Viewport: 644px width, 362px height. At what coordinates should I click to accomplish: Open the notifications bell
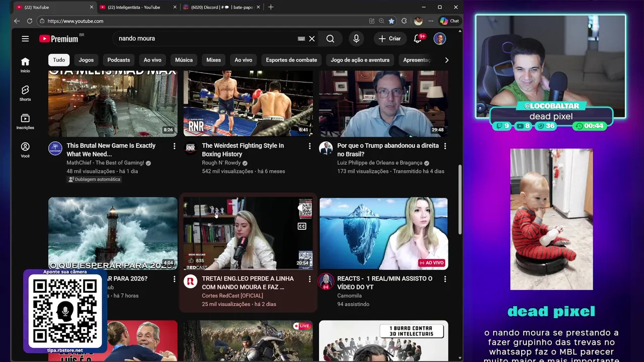point(418,38)
